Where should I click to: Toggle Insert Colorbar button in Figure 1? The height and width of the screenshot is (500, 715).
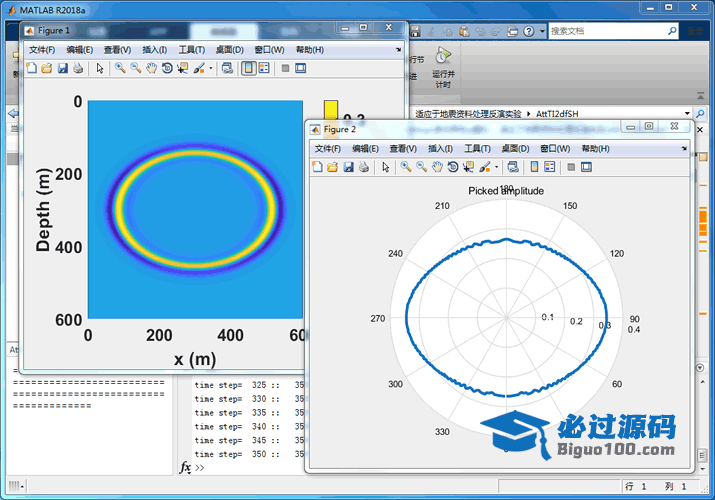(x=249, y=68)
